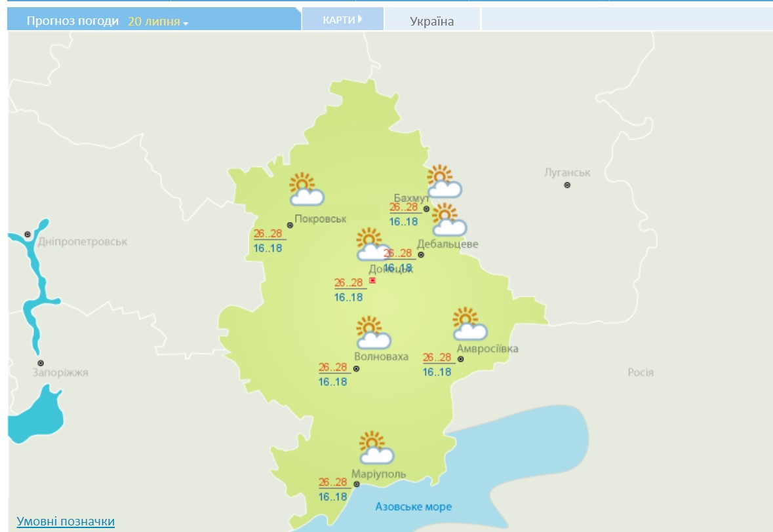The width and height of the screenshot is (773, 532).
Task: Click Покровськ night temperature 16..18
Action: click(268, 248)
